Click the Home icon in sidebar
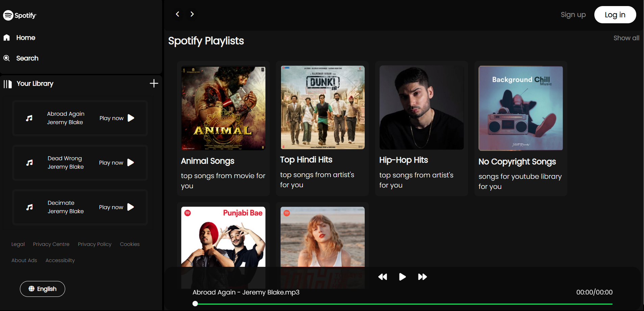Viewport: 644px width, 311px height. 7,37
